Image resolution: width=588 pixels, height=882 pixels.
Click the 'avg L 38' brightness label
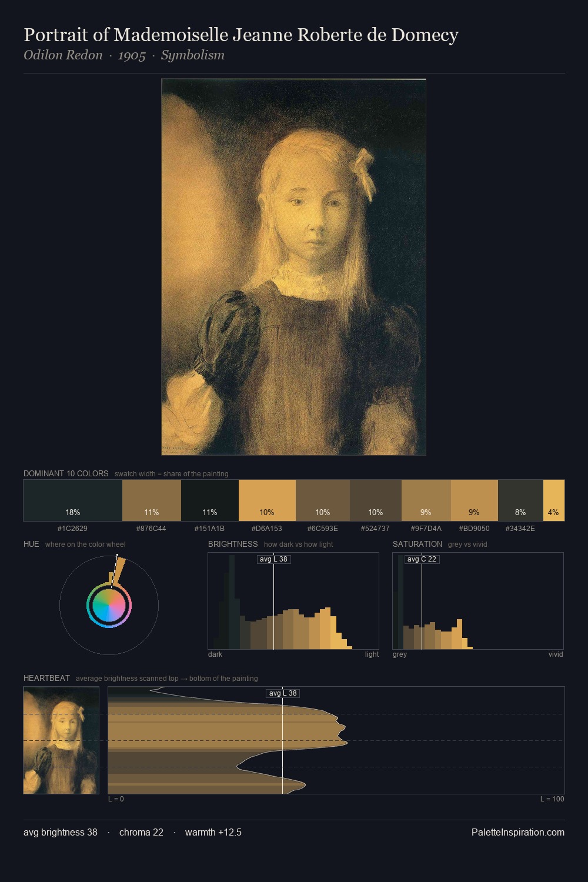274,559
